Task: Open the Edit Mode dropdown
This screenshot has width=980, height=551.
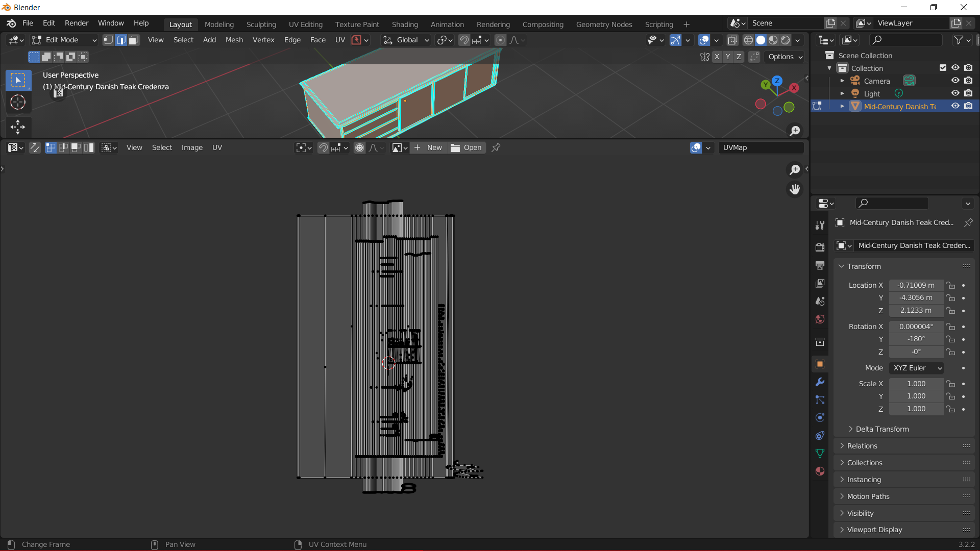Action: (x=64, y=40)
